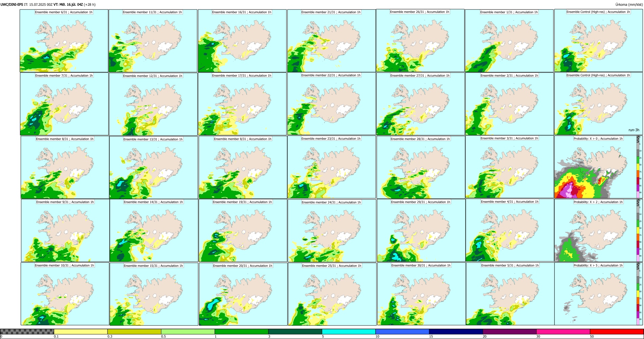644x339 pixels.
Task: Click the 'Probability: X > 5' title label
Action: (x=598, y=265)
